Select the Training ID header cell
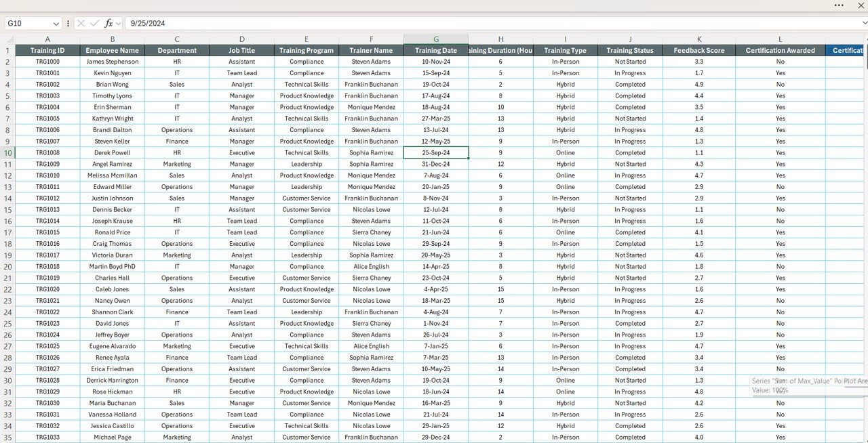 pos(47,49)
